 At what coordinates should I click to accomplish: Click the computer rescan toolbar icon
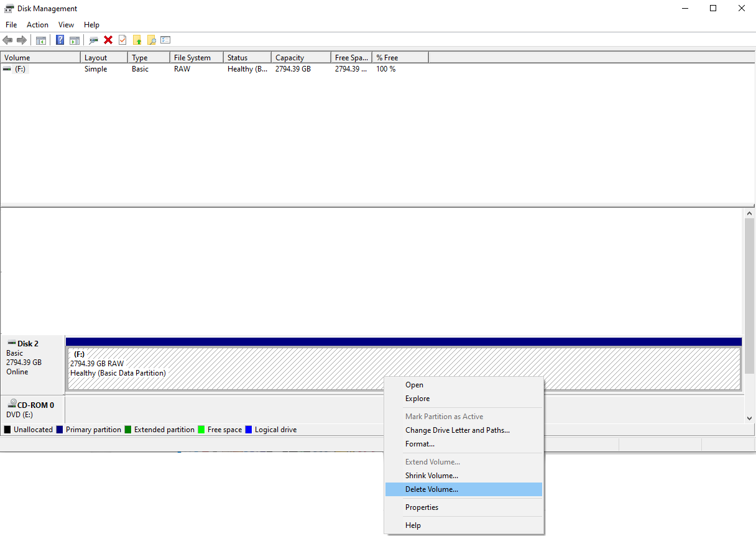click(x=93, y=40)
